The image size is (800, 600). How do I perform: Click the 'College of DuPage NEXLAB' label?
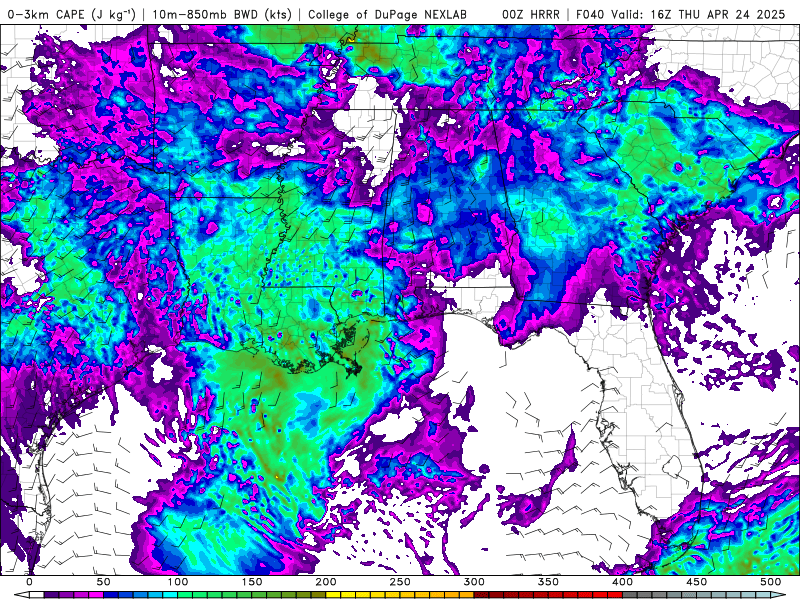pos(387,14)
